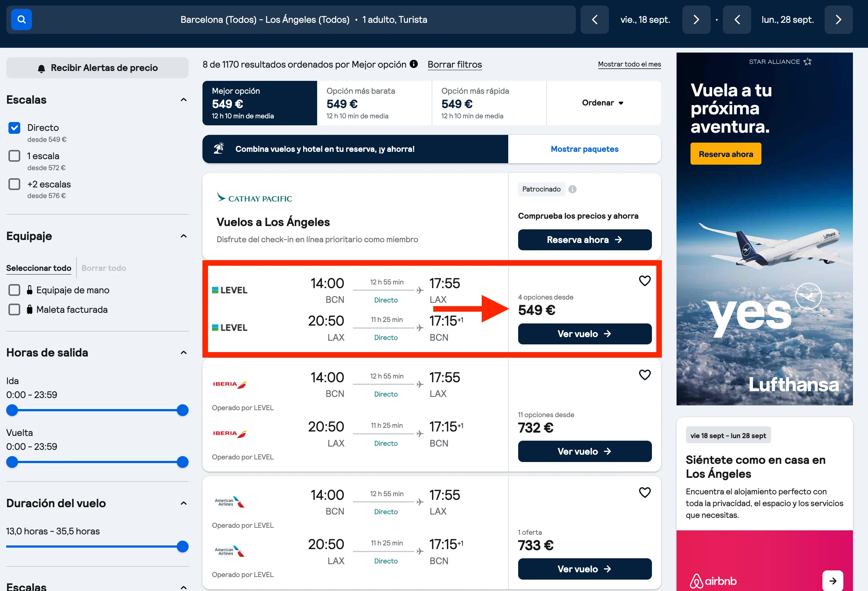The image size is (868, 591).
Task: Go to next departure date after 18 sept
Action: click(x=696, y=19)
